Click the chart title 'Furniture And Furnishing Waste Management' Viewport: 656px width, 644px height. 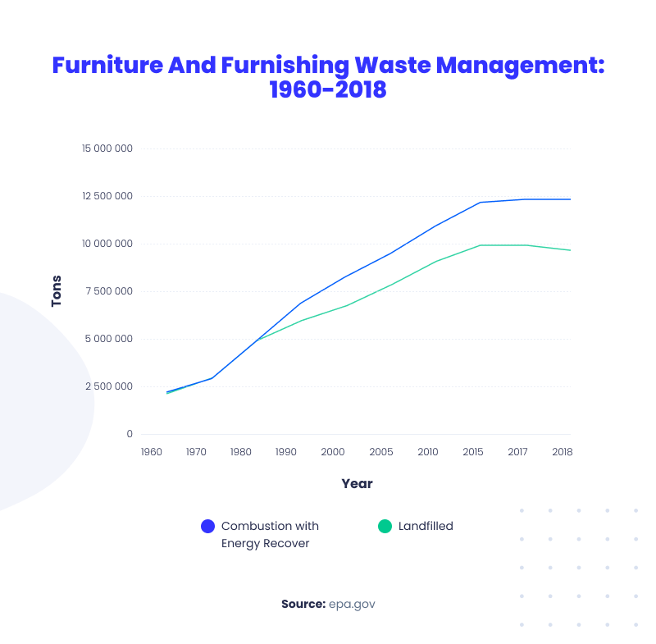pos(329,66)
